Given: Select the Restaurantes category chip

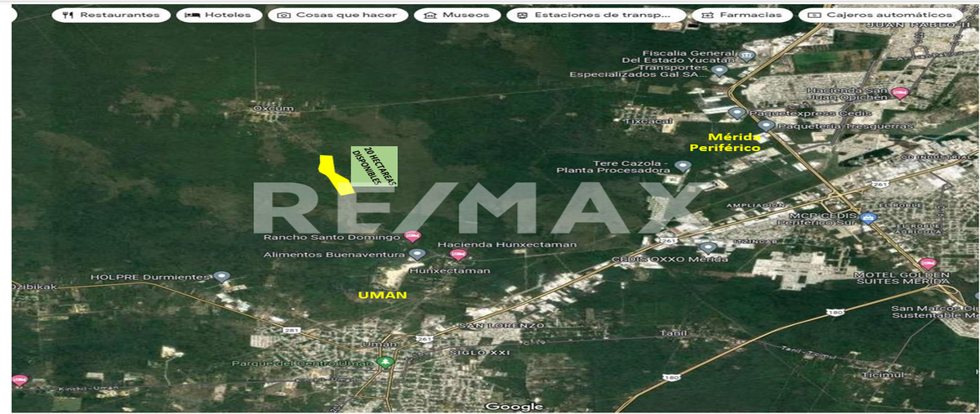Looking at the screenshot, I should click(111, 15).
